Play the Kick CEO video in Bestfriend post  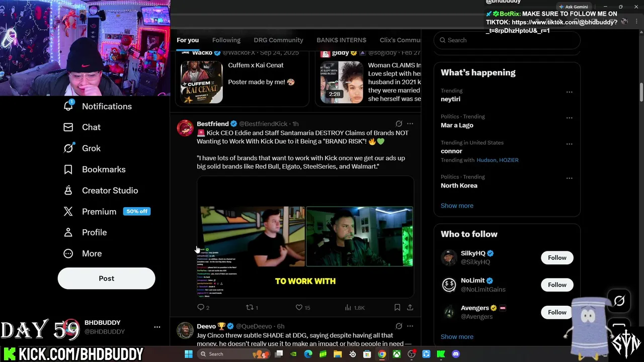coord(305,236)
